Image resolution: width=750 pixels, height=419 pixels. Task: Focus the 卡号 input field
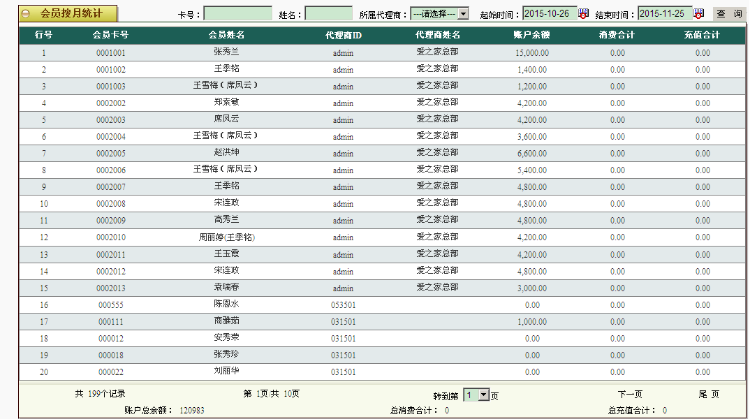pyautogui.click(x=238, y=13)
